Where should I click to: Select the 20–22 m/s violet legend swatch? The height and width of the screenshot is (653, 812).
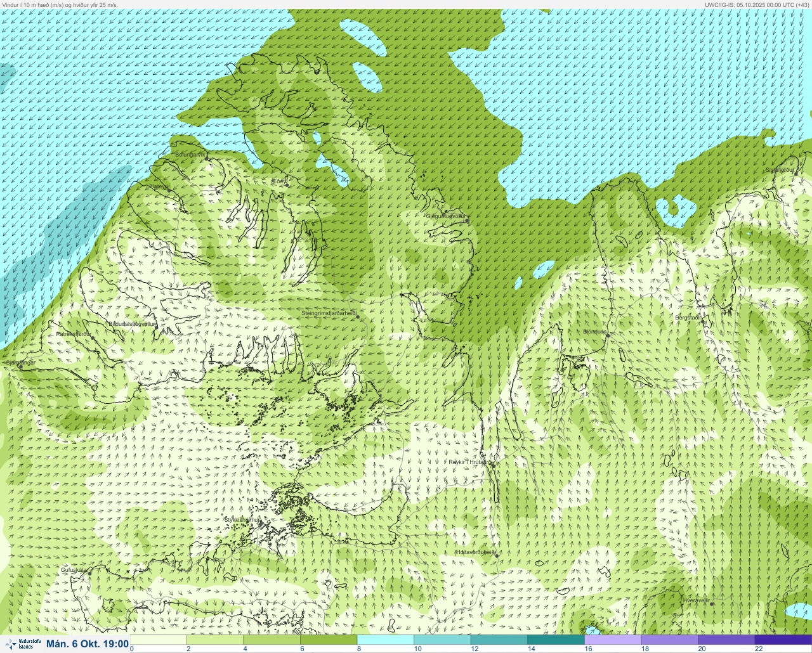click(x=726, y=640)
